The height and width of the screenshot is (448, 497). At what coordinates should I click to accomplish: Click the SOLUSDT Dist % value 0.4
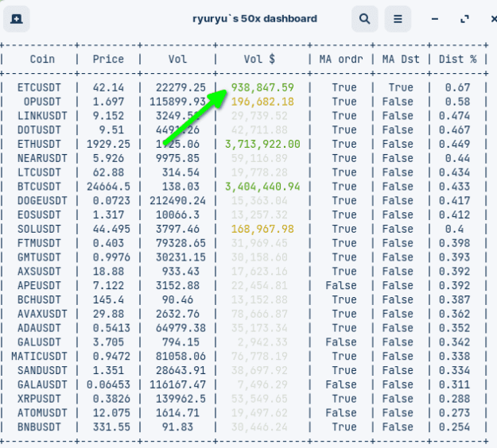point(455,229)
